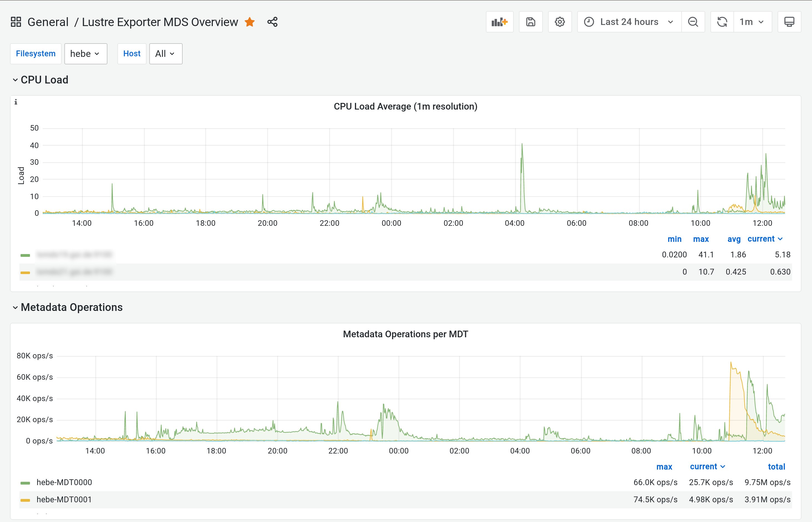Open the hebe Filesystem dropdown
This screenshot has width=812, height=522.
pos(85,54)
